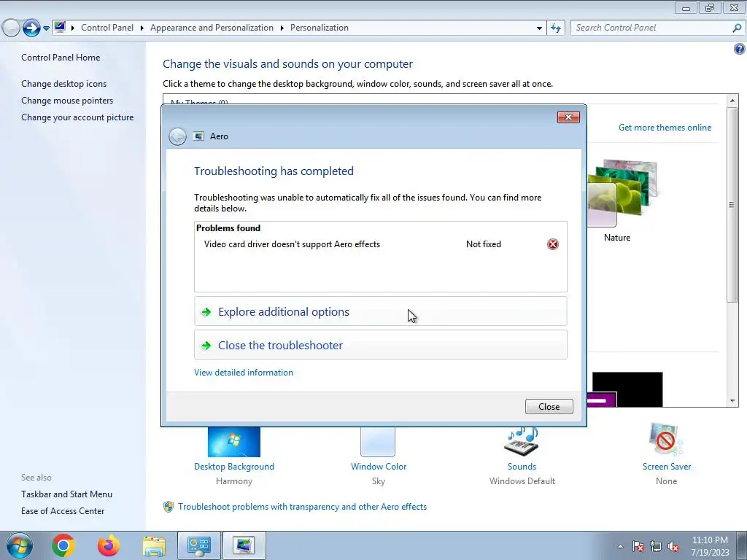Launch Firefox from the taskbar
Screen dimensions: 747x560
109,545
